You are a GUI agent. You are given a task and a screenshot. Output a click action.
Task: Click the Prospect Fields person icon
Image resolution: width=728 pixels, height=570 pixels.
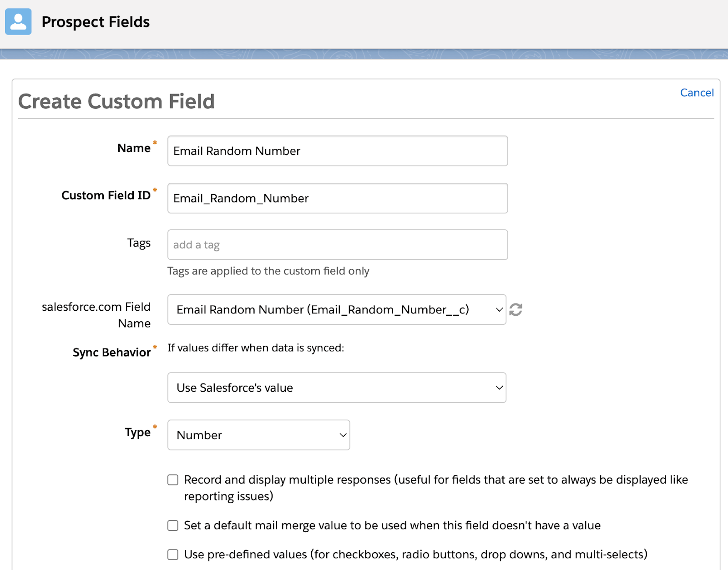[18, 21]
